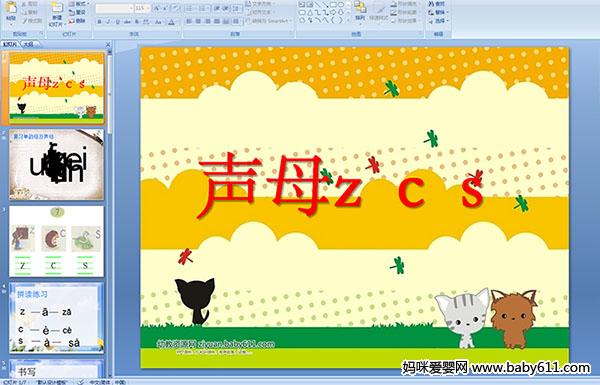Toggle Italic formatting

108,22
